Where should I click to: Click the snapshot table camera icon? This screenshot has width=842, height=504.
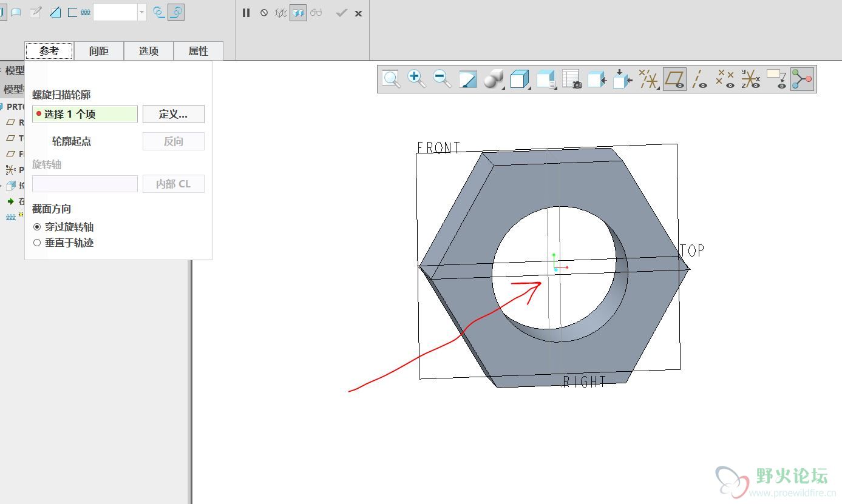click(x=572, y=79)
